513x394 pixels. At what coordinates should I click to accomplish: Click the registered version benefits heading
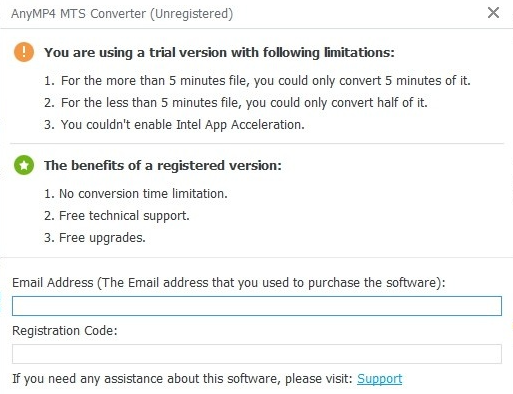pos(163,166)
